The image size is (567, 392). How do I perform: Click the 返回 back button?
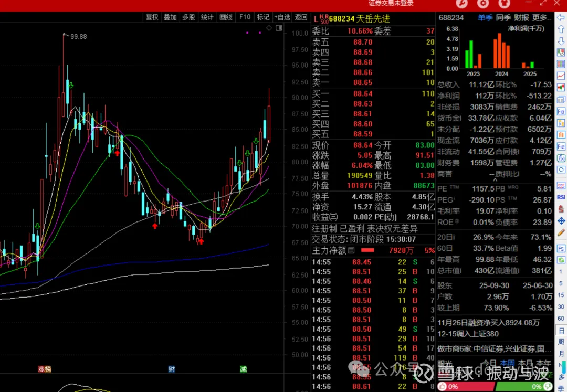point(301,17)
